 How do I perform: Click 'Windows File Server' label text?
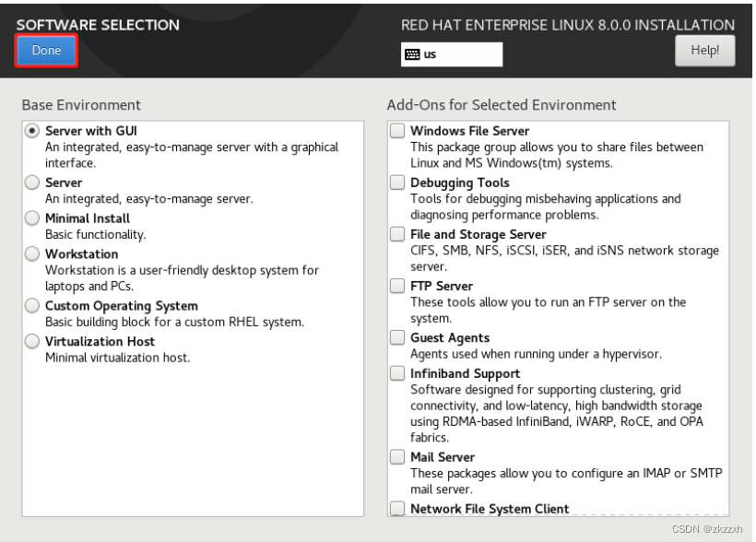click(x=469, y=131)
